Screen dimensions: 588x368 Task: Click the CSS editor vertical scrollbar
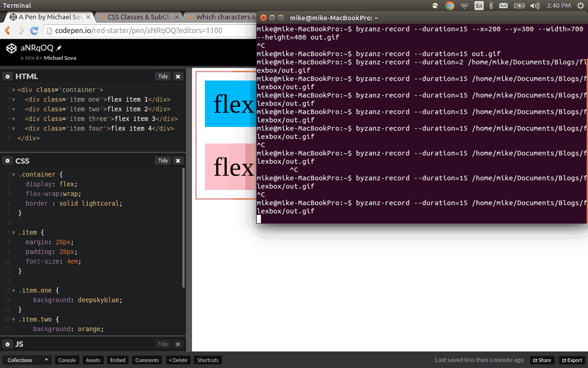[x=184, y=228]
